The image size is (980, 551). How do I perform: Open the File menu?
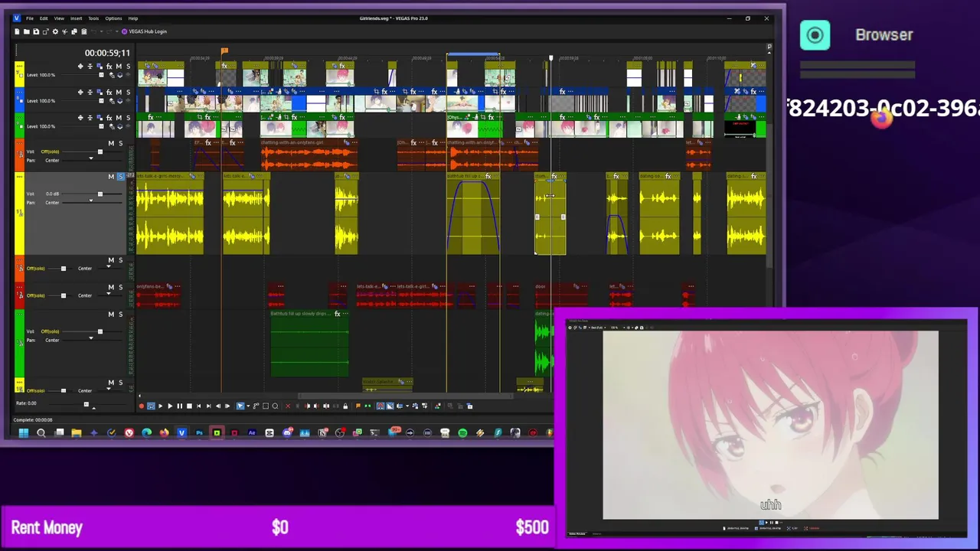click(x=29, y=18)
